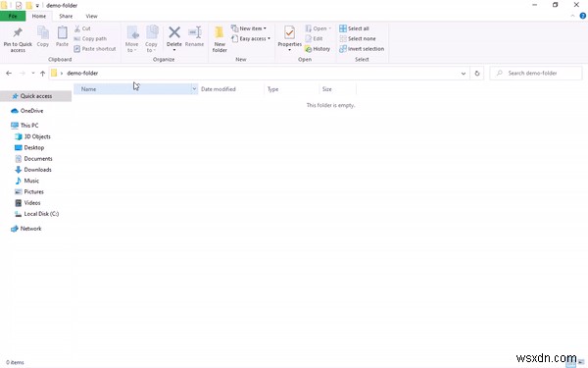Viewport: 588px width, 368px height.
Task: Switch to the Home tab
Action: click(x=39, y=16)
